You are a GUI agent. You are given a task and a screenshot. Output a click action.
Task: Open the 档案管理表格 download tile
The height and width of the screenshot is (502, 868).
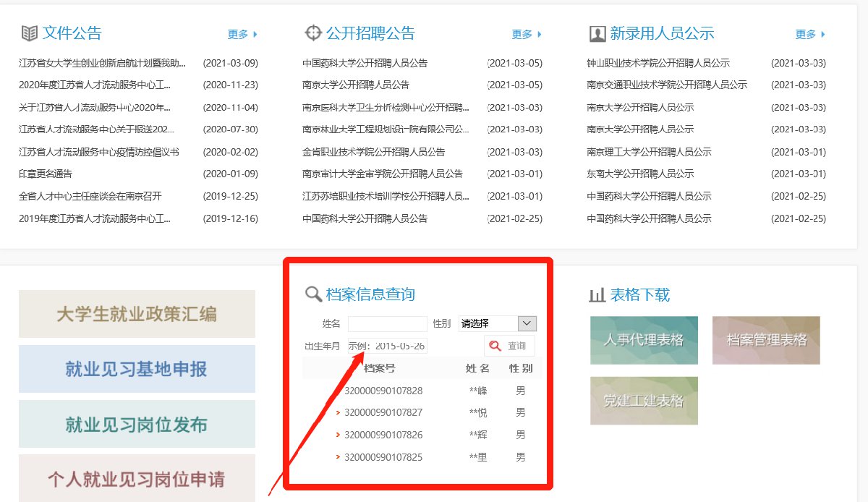[766, 340]
